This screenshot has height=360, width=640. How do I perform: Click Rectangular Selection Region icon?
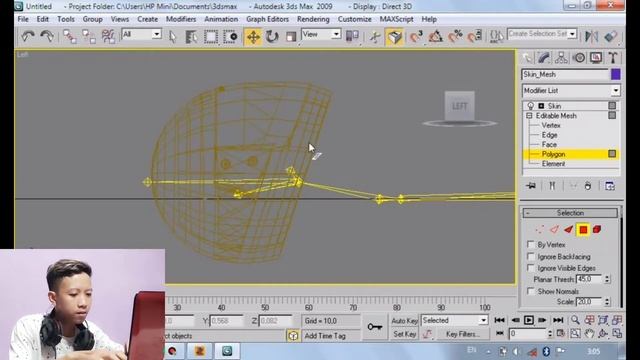211,37
